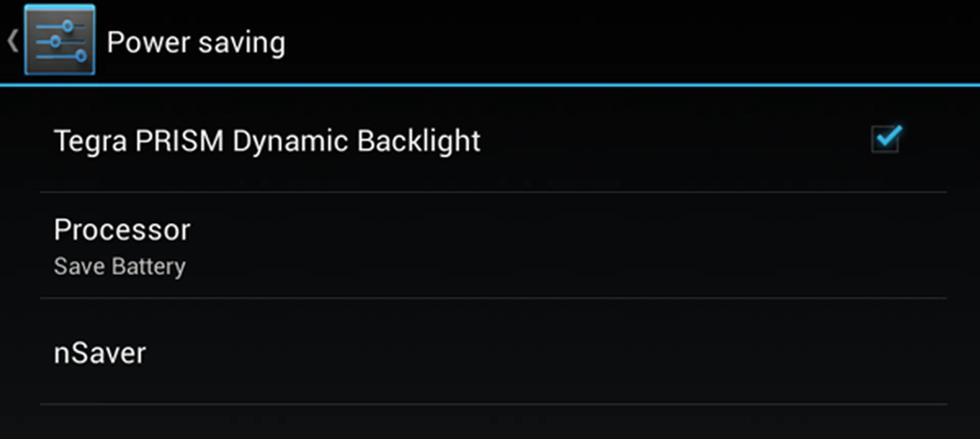Viewport: 980px width, 439px height.
Task: Tap the settings adjustment icon in the header
Action: (60, 40)
